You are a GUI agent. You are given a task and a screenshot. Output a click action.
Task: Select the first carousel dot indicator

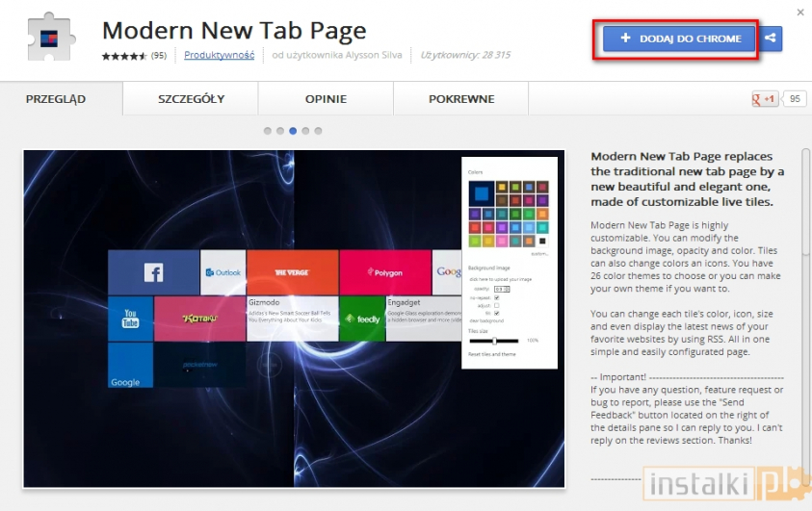(267, 131)
